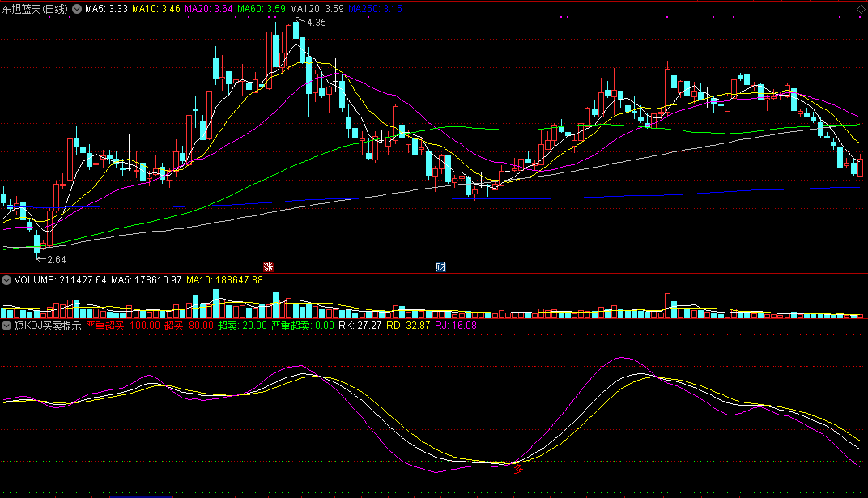Select the green MA60: 3.59 label
Screen dimensions: 868x498
262,9
